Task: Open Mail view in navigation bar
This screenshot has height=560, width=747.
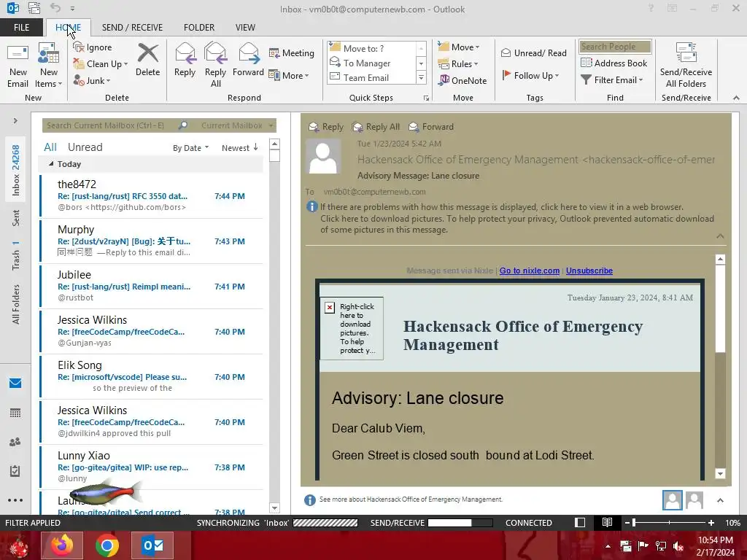Action: 15,384
